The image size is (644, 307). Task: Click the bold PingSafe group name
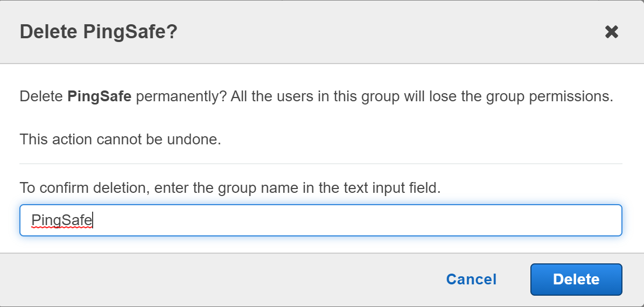99,97
